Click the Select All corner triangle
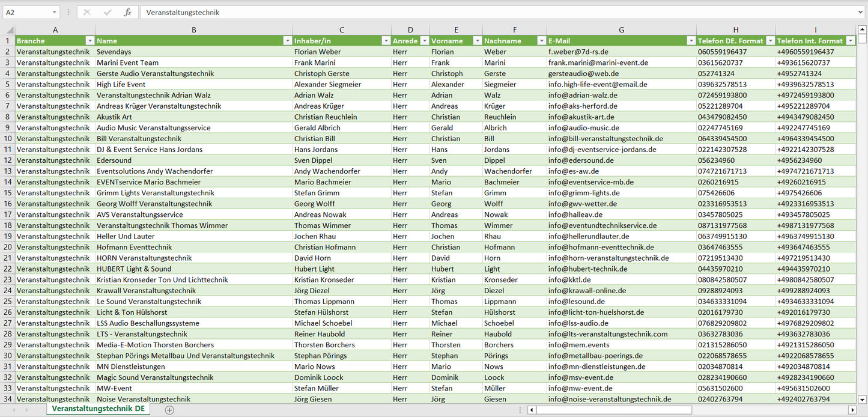The image size is (868, 417). (10, 30)
